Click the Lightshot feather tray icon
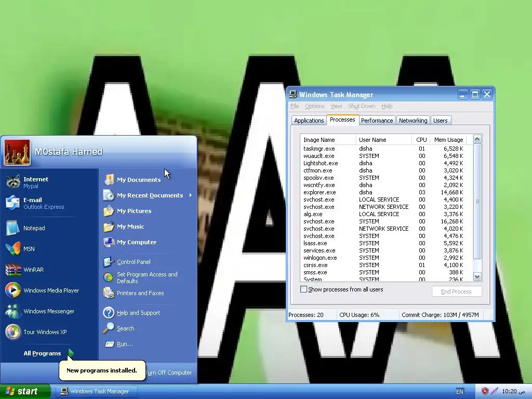This screenshot has height=399, width=532. pos(495,391)
